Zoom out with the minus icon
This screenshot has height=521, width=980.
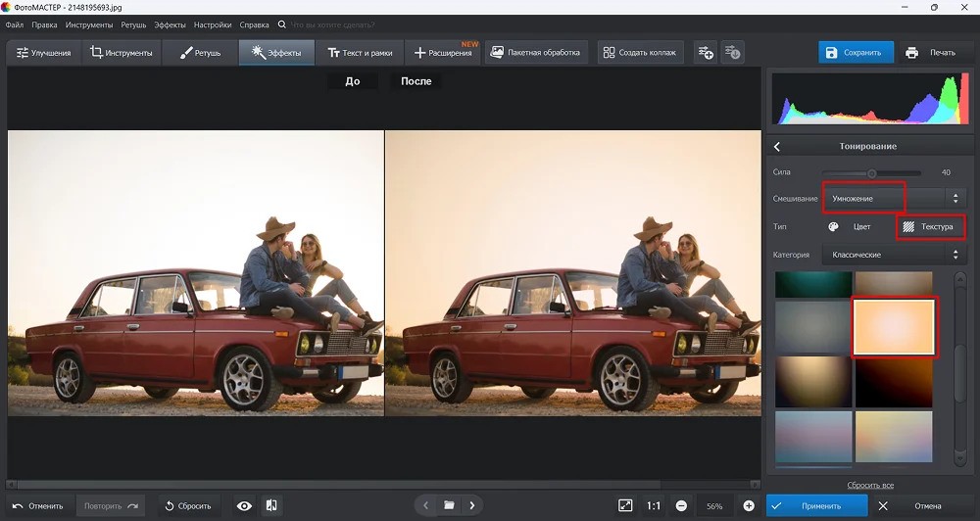click(681, 506)
